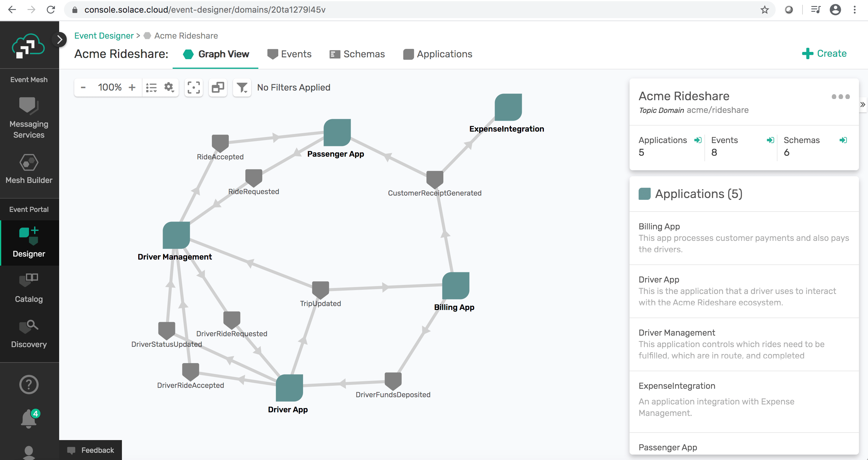
Task: Click the filter funnel icon
Action: [242, 88]
